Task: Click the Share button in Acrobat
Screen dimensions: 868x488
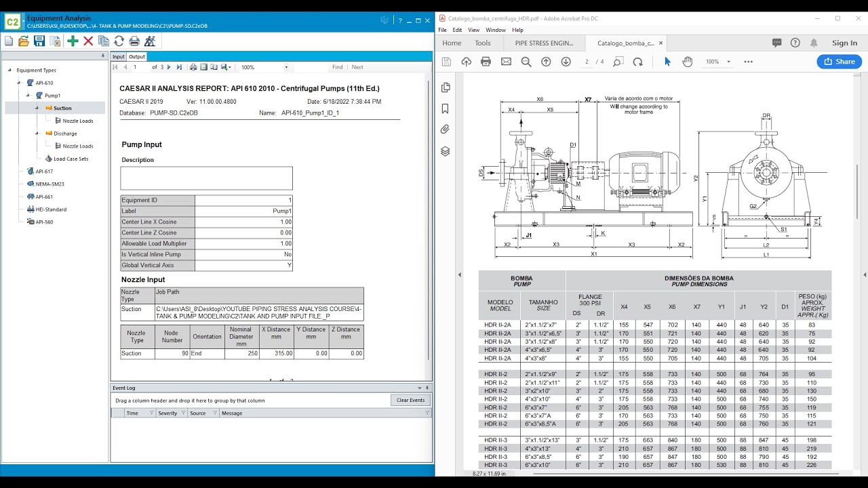Action: pos(839,62)
